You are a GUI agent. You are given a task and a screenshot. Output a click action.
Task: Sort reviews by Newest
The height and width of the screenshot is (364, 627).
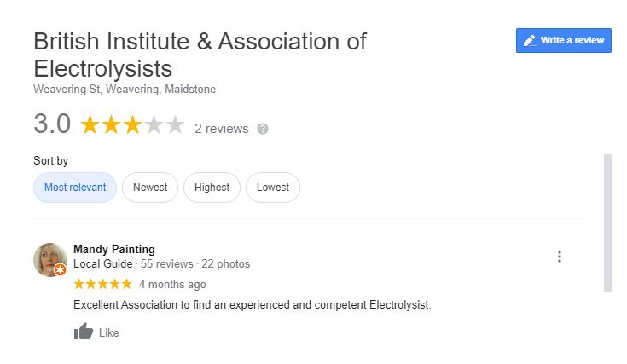click(150, 188)
